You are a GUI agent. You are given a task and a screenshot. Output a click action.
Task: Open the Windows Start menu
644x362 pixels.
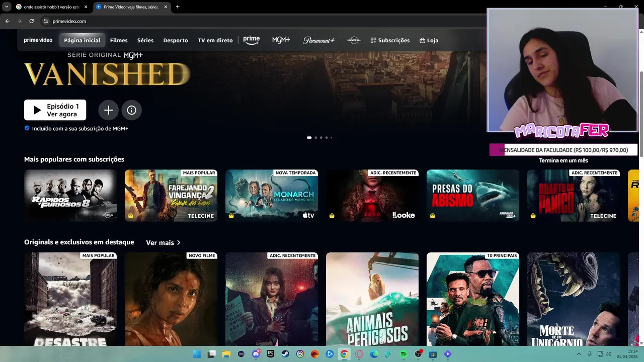pyautogui.click(x=197, y=354)
